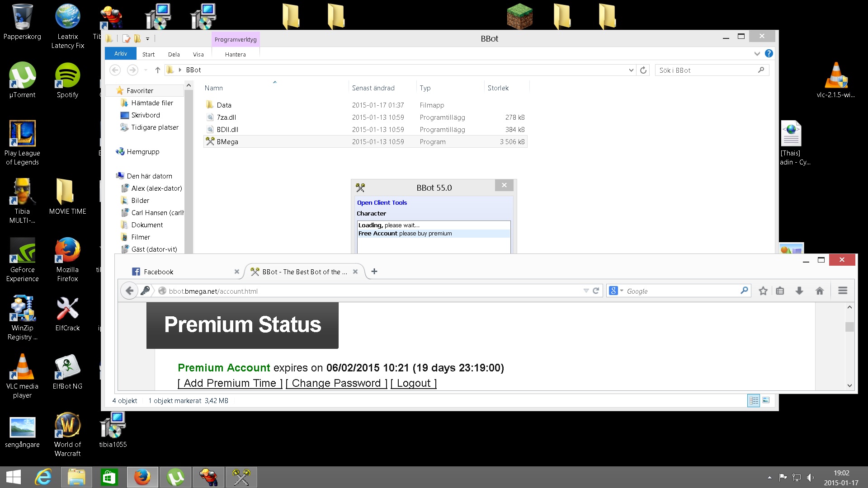Go to Firefox home page icon

819,291
